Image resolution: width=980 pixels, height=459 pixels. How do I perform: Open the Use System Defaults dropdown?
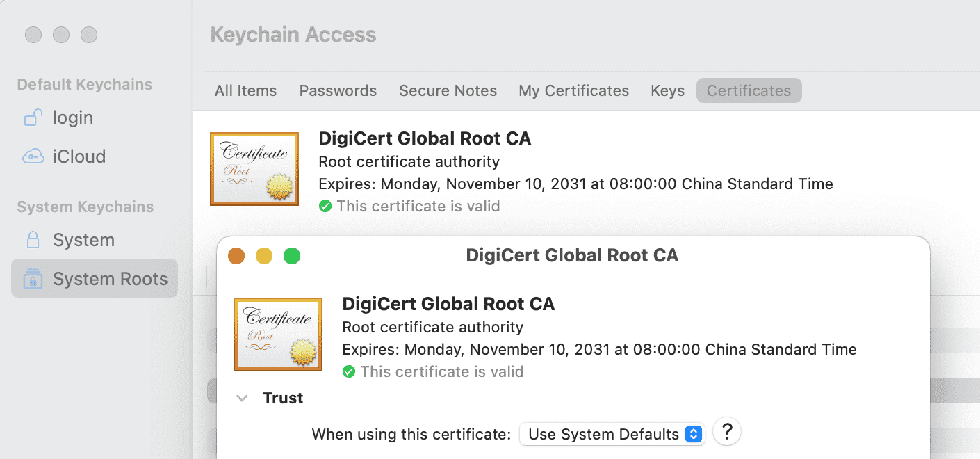pos(612,435)
